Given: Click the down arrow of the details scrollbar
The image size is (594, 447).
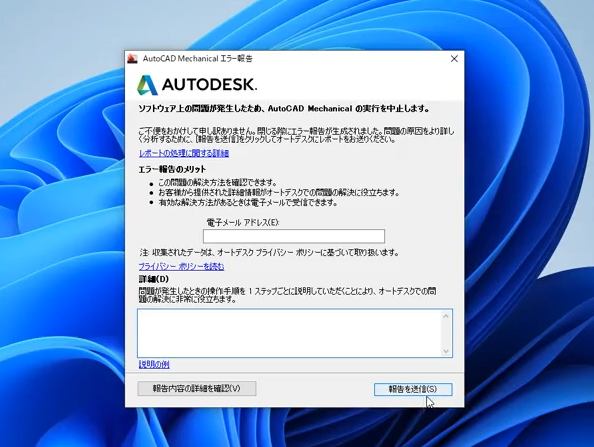Looking at the screenshot, I should coord(446,351).
